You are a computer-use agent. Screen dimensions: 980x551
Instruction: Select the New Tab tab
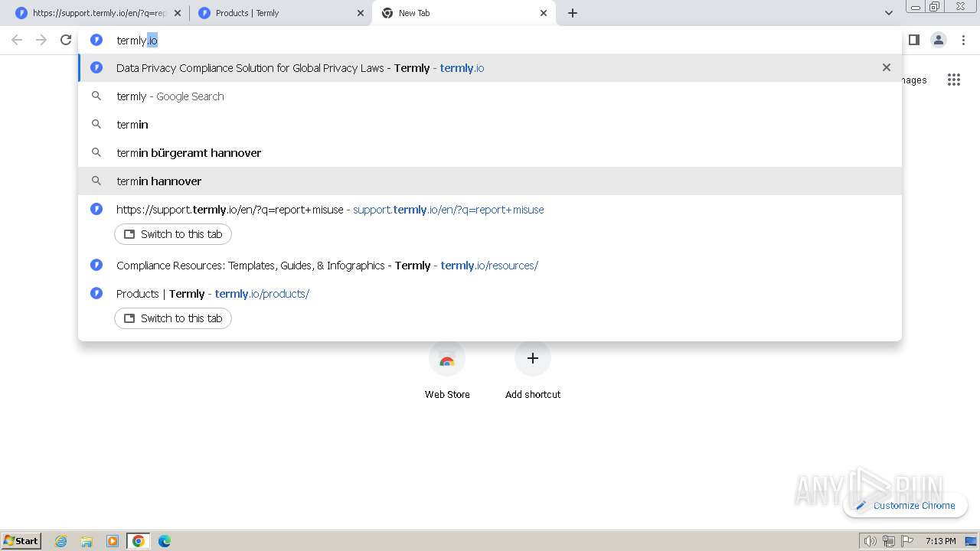point(462,13)
